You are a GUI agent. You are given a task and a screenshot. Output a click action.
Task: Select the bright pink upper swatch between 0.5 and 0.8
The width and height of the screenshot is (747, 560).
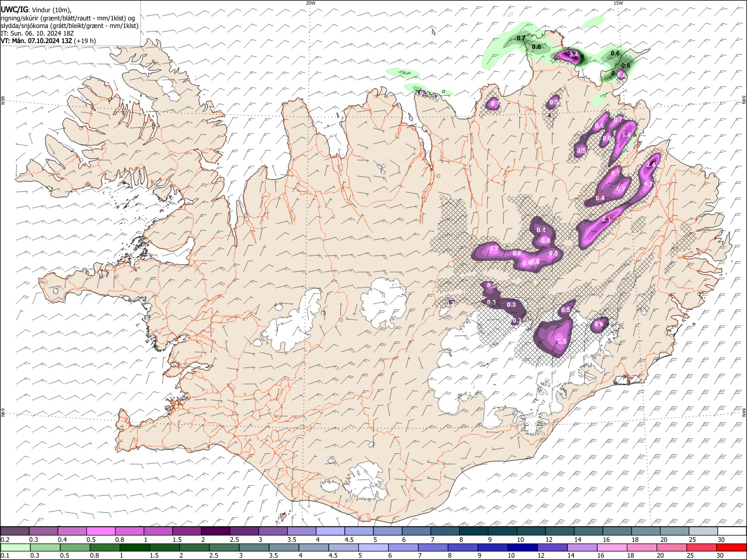102,531
